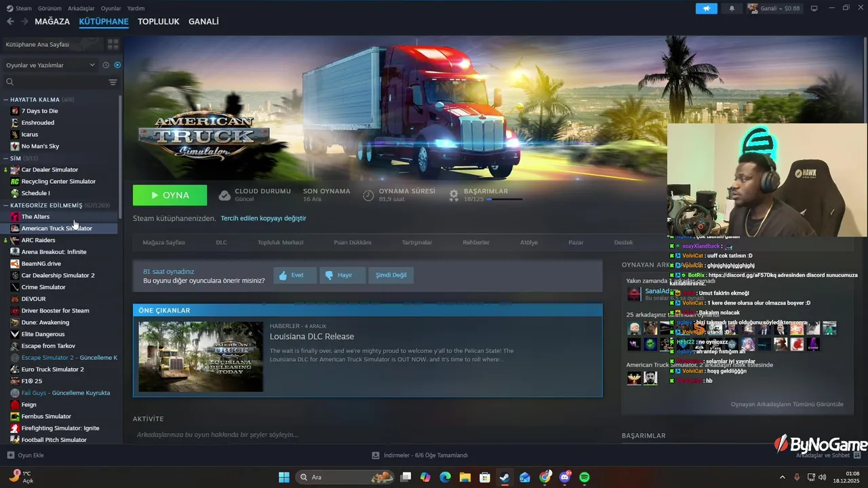Open Microsoft Edge from the taskbar

point(445,477)
